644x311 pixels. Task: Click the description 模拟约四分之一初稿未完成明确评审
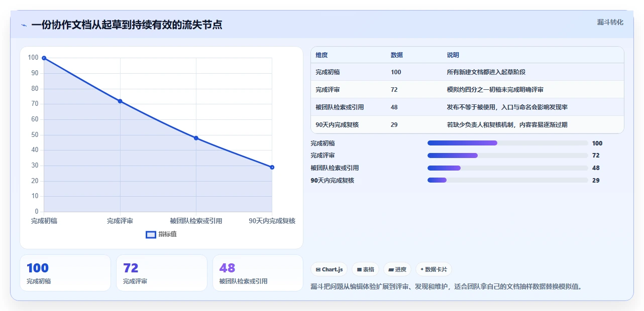coord(495,90)
